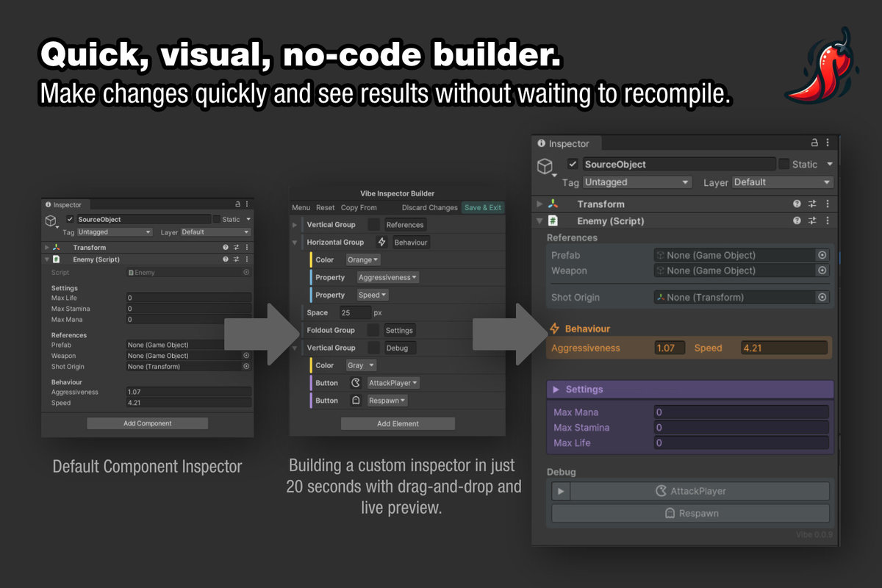Open the Orange color dropdown in builder
882x588 pixels.
363,260
